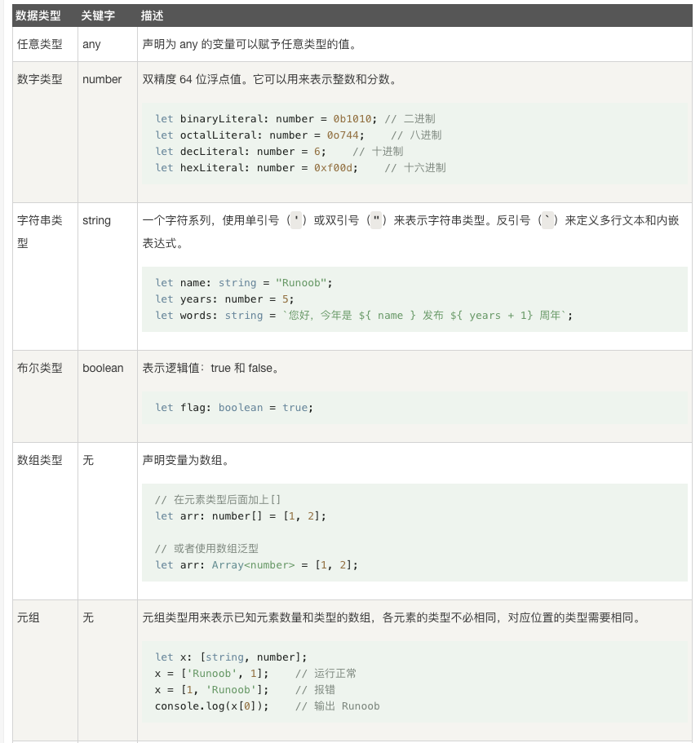Click the keyword 'any' cell

pyautogui.click(x=91, y=44)
